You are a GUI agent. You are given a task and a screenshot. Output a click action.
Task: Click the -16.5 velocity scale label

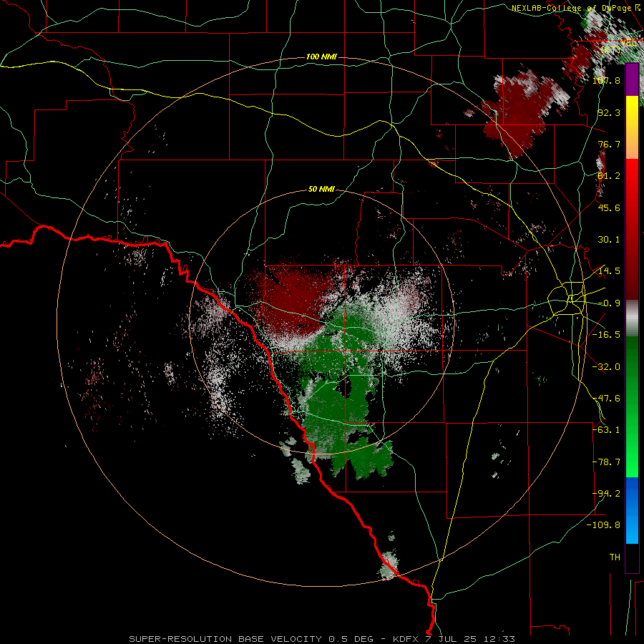click(x=606, y=334)
